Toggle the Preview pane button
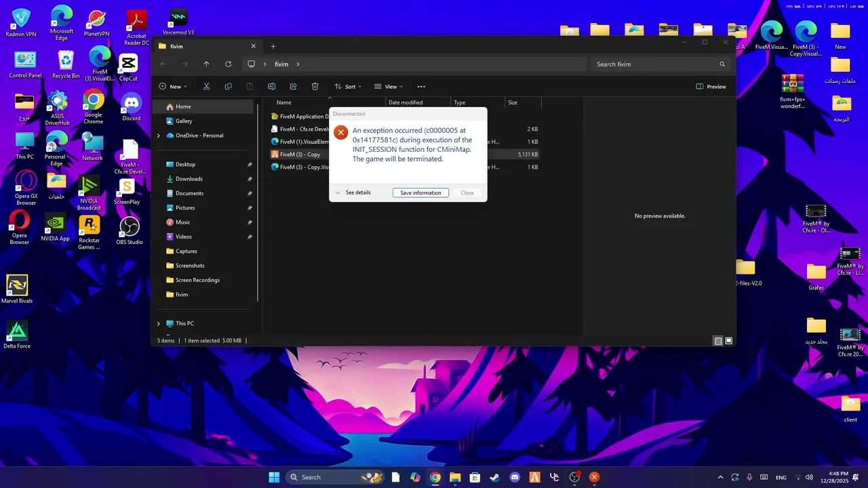 pos(711,87)
